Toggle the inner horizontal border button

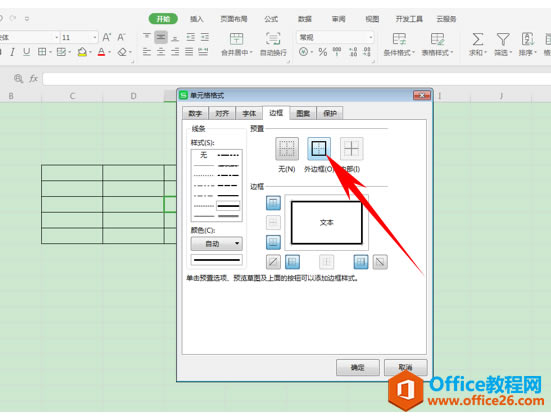click(273, 222)
